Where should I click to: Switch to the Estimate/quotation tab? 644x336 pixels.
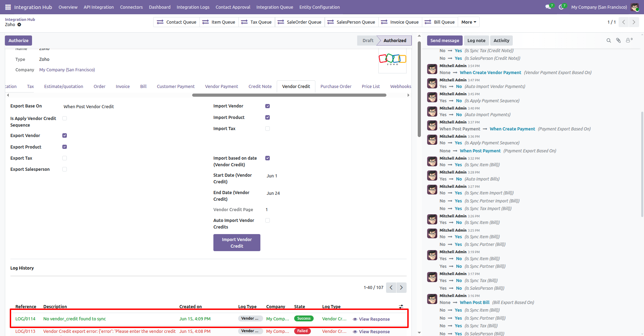coord(64,87)
